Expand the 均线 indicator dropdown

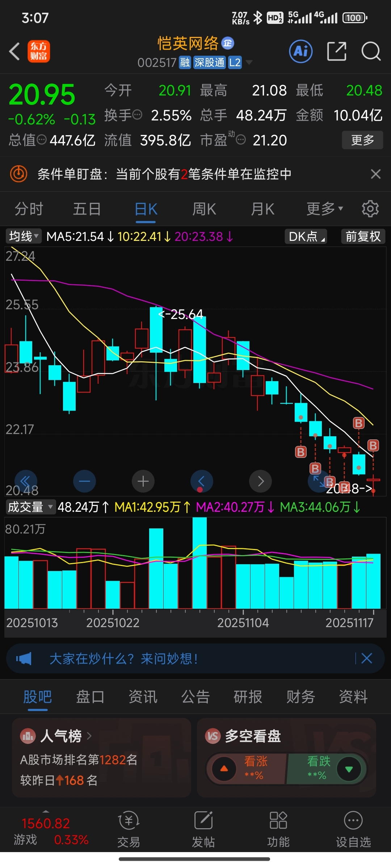[x=24, y=237]
